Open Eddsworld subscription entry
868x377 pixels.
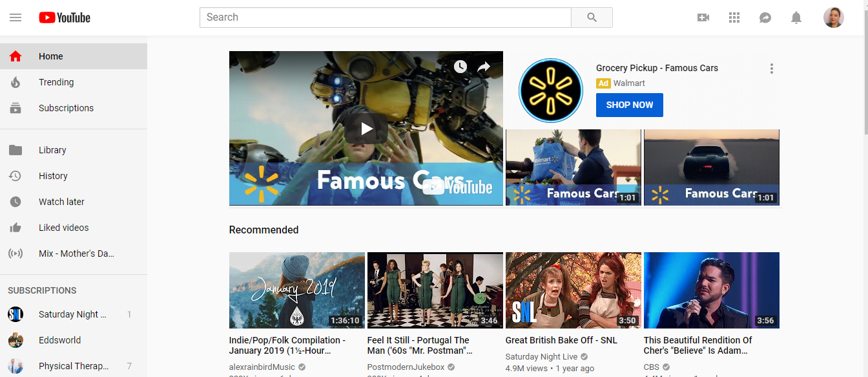pos(74,340)
